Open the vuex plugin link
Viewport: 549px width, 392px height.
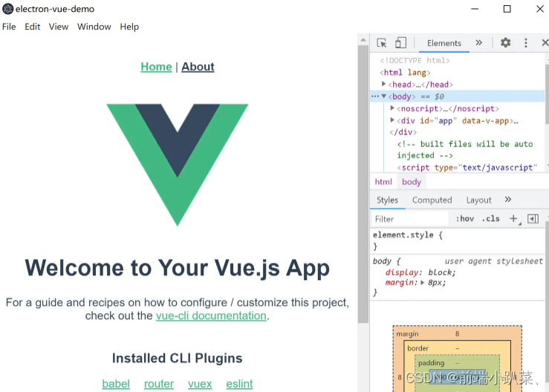[200, 384]
